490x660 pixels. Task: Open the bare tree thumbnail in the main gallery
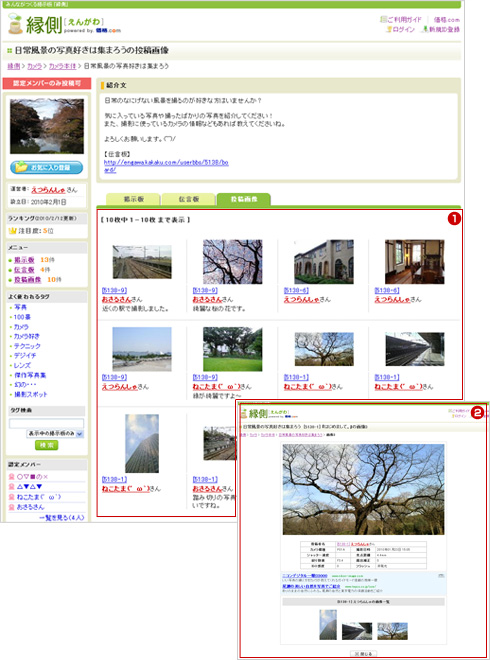pos(324,349)
